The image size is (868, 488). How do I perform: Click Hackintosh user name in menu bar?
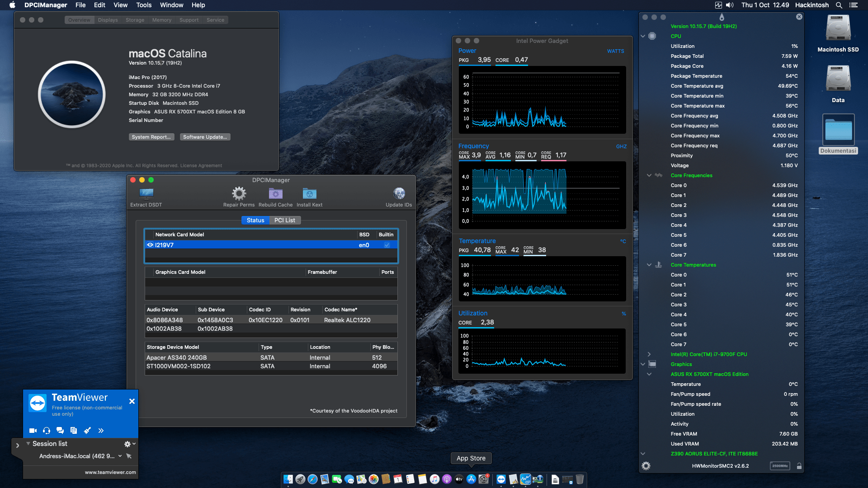(812, 5)
